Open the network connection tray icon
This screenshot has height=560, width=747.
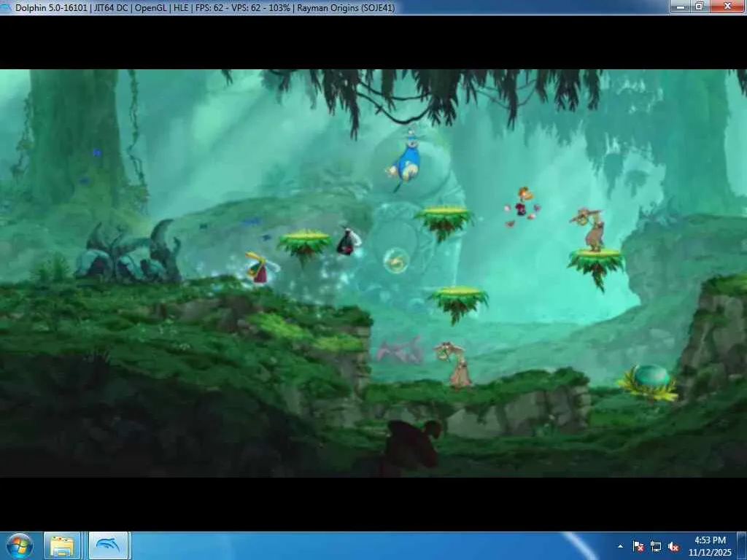656,546
